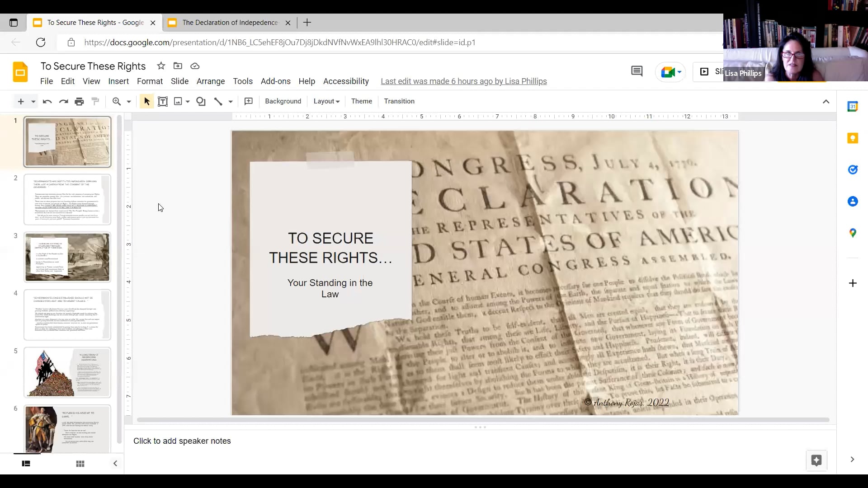Select slide 5 with flag-raising image
This screenshot has height=488, width=868.
[67, 372]
